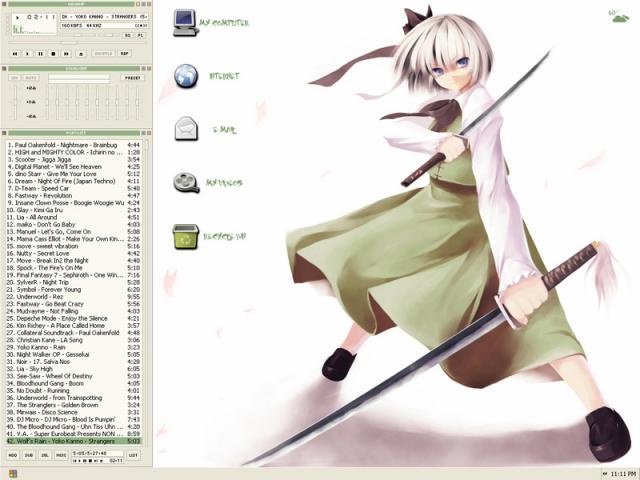Open the playlist MISC menu
The height and width of the screenshot is (480, 640).
(x=61, y=455)
